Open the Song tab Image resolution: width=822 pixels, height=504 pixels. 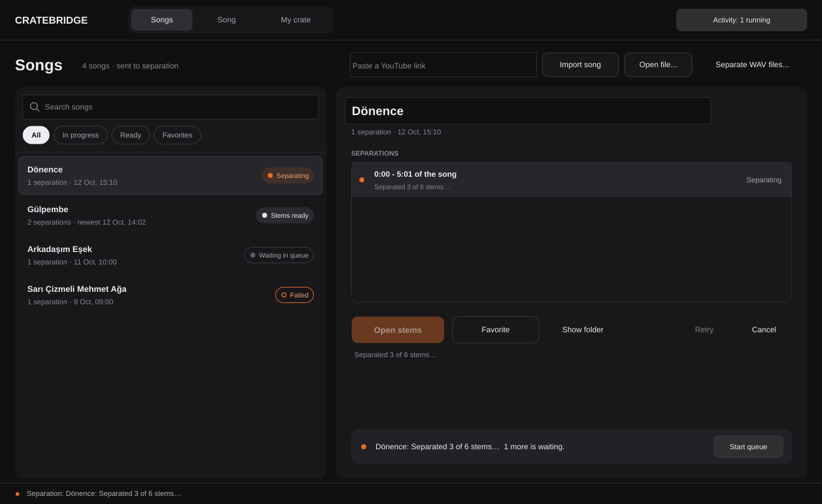pyautogui.click(x=227, y=20)
